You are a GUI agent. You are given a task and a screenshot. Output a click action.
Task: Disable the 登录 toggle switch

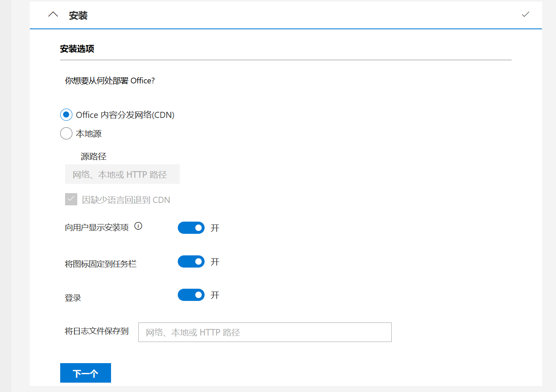[191, 295]
